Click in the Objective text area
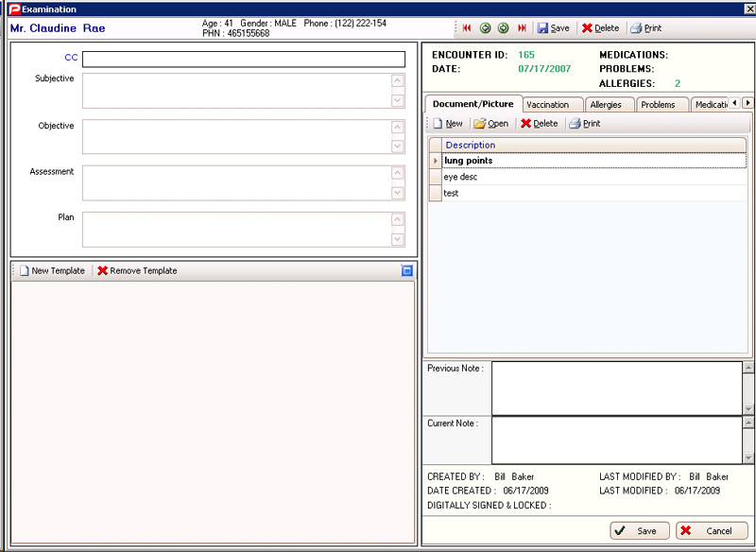The image size is (756, 552). point(244,136)
